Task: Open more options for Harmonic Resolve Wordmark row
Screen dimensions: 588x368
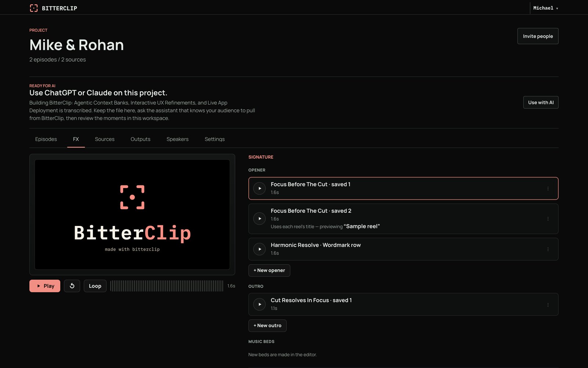Action: coord(548,249)
